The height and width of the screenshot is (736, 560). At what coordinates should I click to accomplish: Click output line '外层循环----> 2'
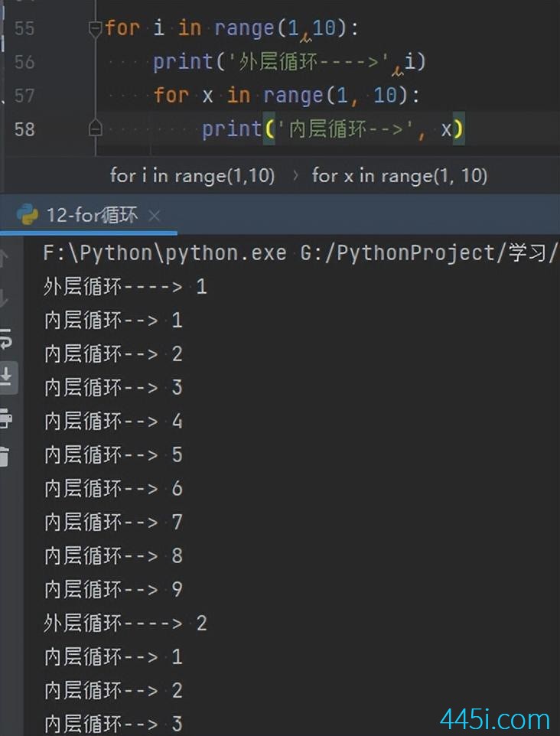(x=125, y=623)
